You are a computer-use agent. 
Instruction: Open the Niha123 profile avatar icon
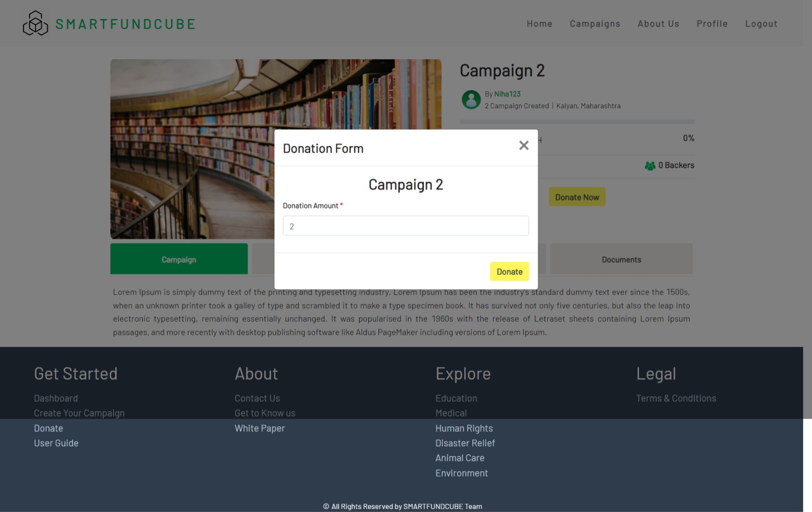(x=471, y=99)
